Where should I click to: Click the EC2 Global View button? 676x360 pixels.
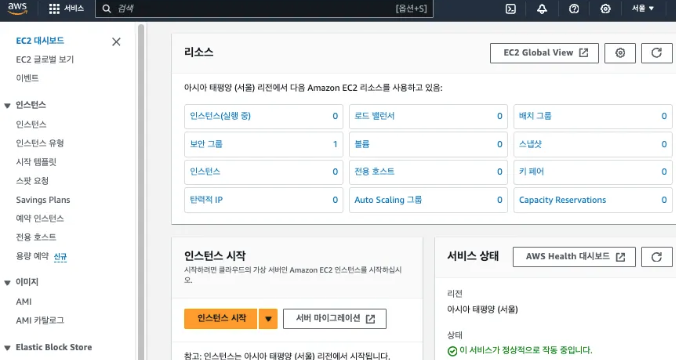[544, 53]
